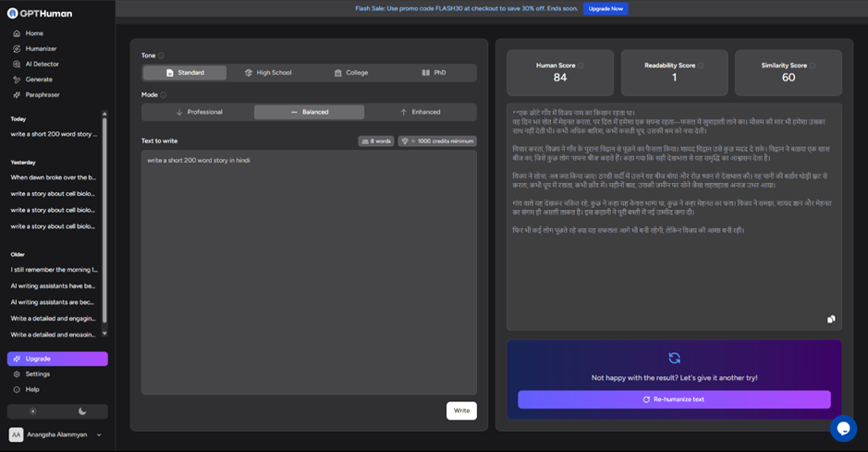Image resolution: width=868 pixels, height=452 pixels.
Task: Select the Enhanced mode option
Action: click(420, 112)
